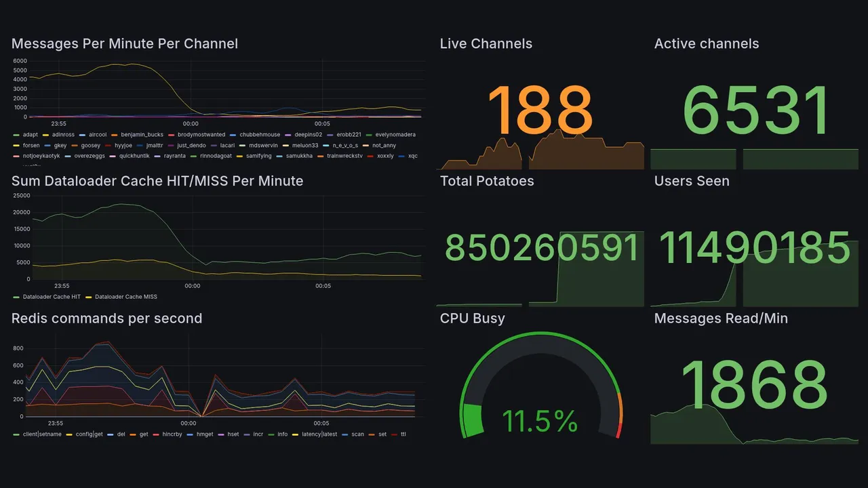
Task: Select forsen in the channel legend
Action: coord(26,146)
